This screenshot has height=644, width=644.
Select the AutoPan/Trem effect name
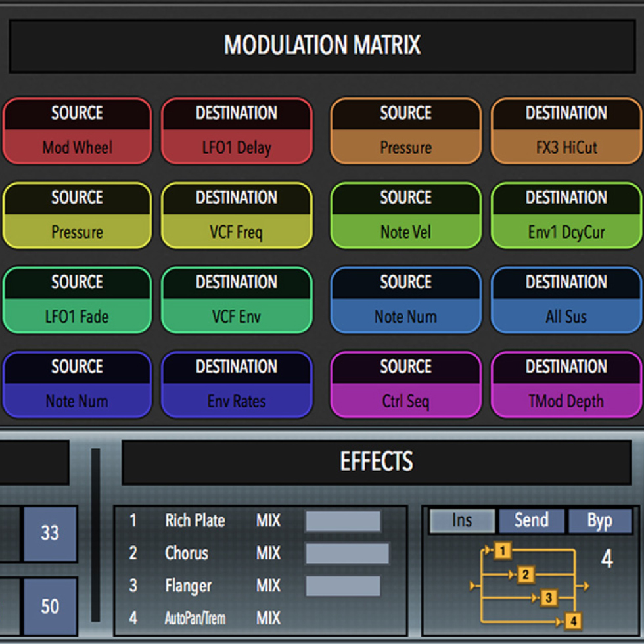point(195,618)
